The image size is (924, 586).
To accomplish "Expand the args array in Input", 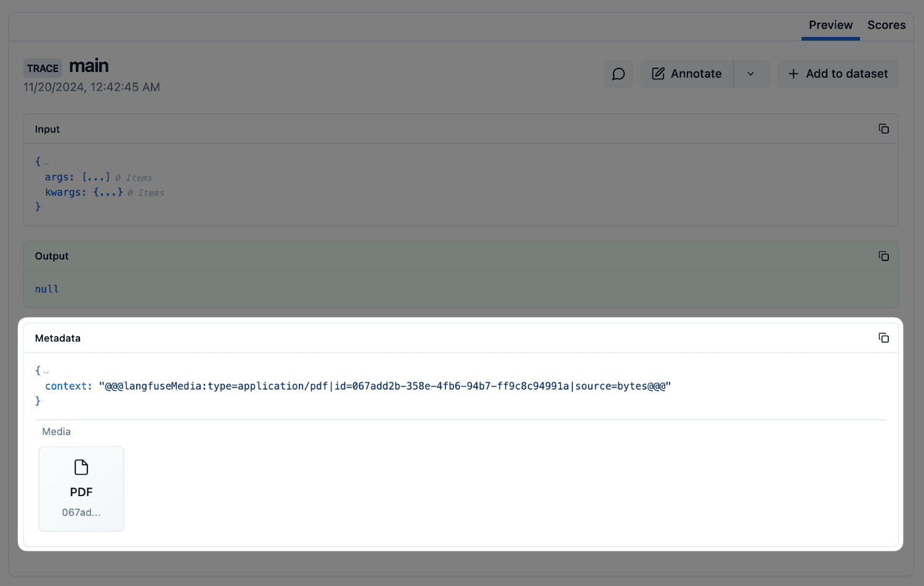I will coord(96,177).
